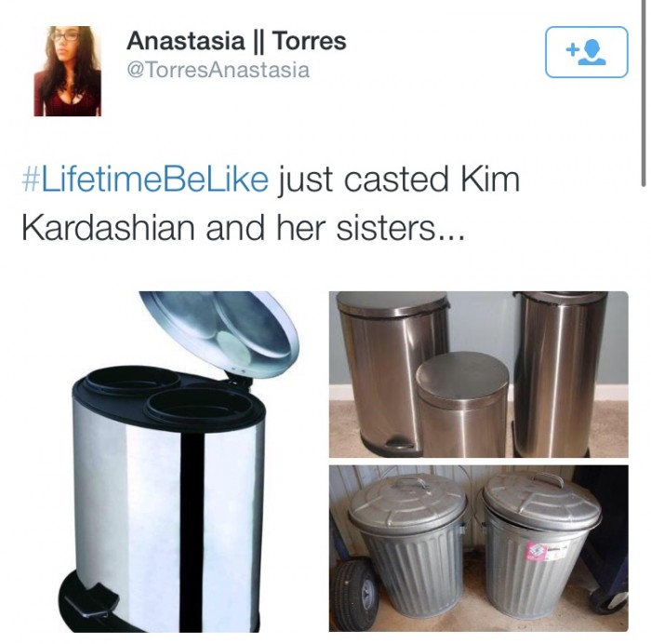Expand the dual-compartment pedal bin photo

tap(179, 462)
